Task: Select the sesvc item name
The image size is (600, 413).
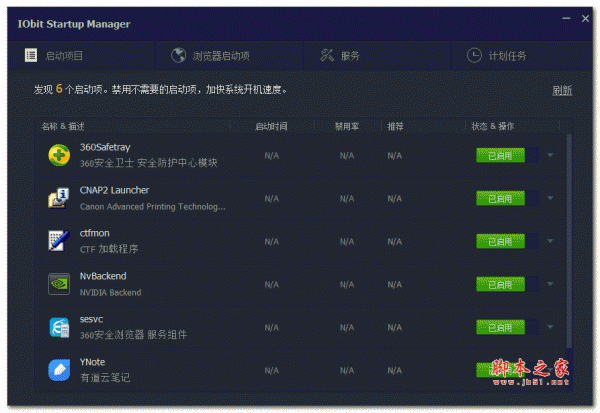Action: point(91,319)
